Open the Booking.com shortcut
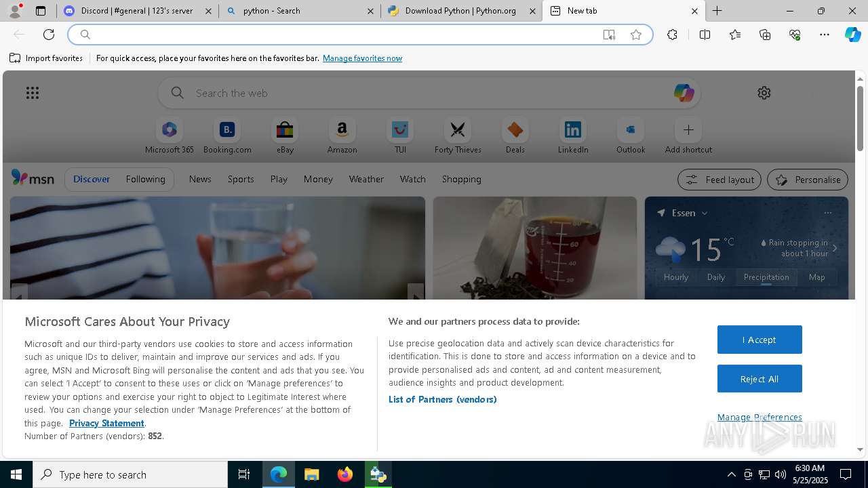This screenshot has width=868, height=488. click(x=227, y=136)
